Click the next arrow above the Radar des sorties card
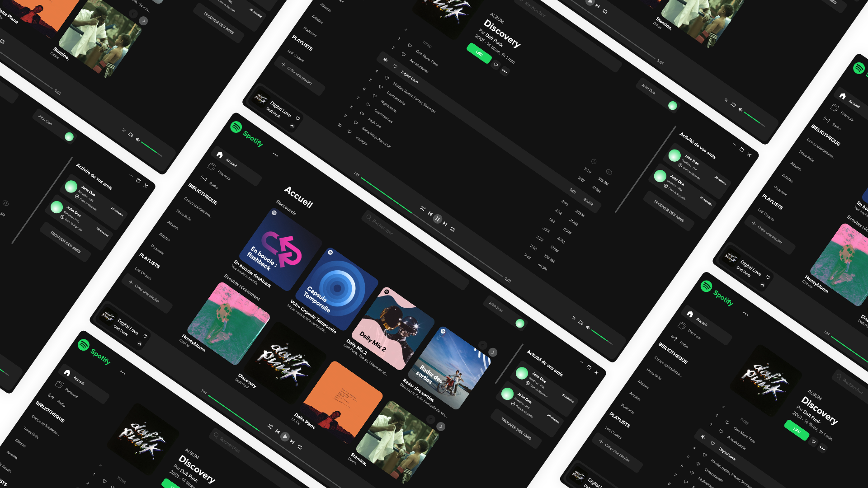This screenshot has height=488, width=868. pyautogui.click(x=493, y=352)
